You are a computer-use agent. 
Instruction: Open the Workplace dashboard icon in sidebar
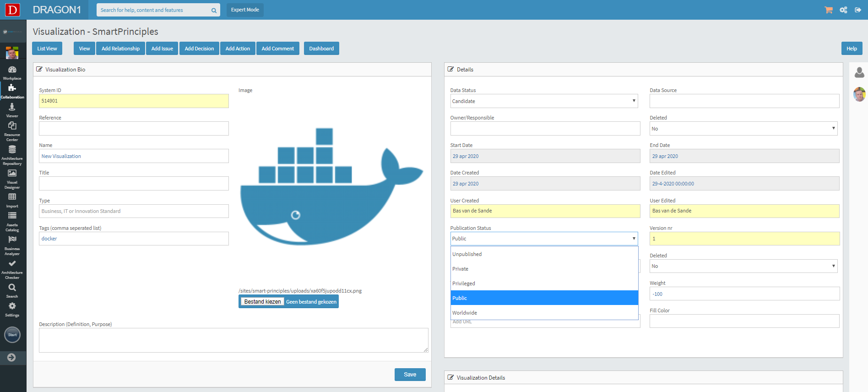click(12, 70)
